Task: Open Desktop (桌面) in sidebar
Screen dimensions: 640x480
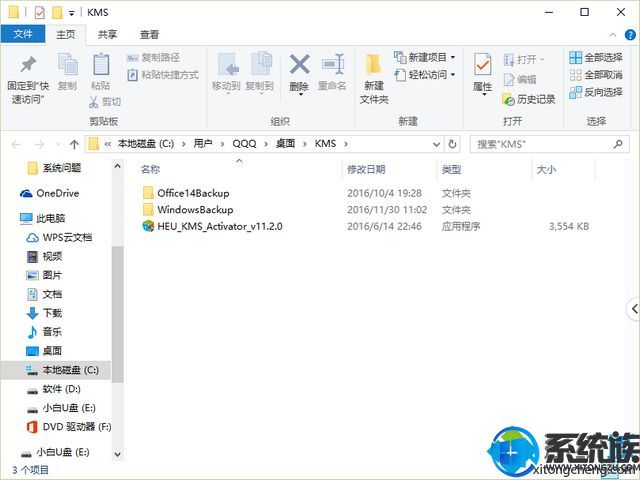Action: pyautogui.click(x=44, y=351)
